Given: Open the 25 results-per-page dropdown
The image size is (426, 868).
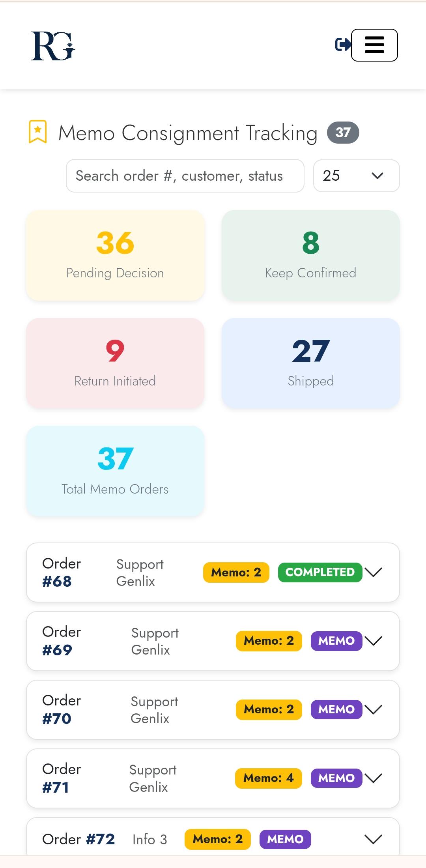Looking at the screenshot, I should coord(356,176).
